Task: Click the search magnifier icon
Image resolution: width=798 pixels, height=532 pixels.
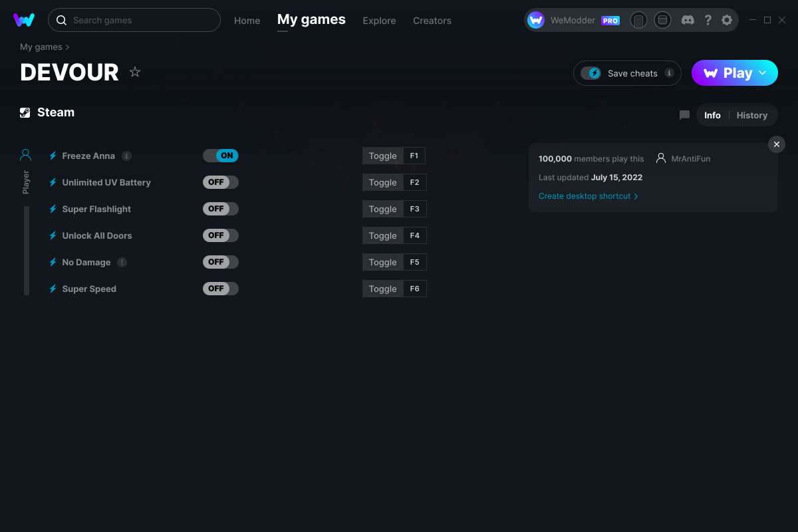Action: click(61, 20)
